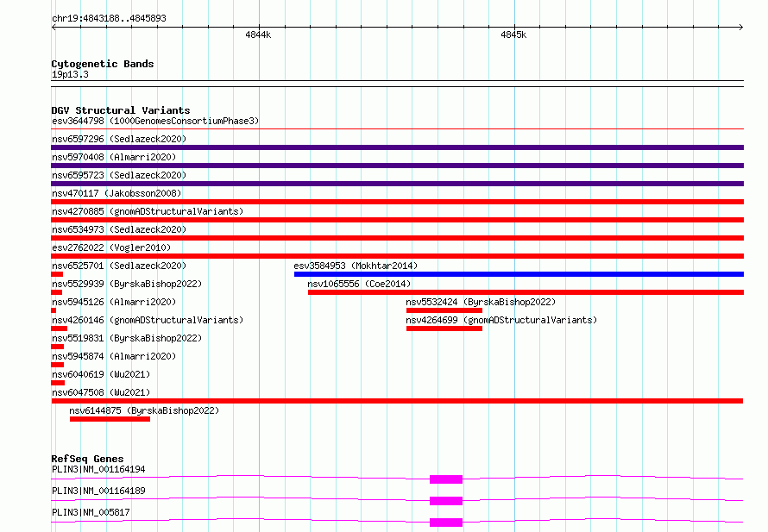Select the 19p13.3 band label
Screen dimensions: 768x532
point(70,74)
